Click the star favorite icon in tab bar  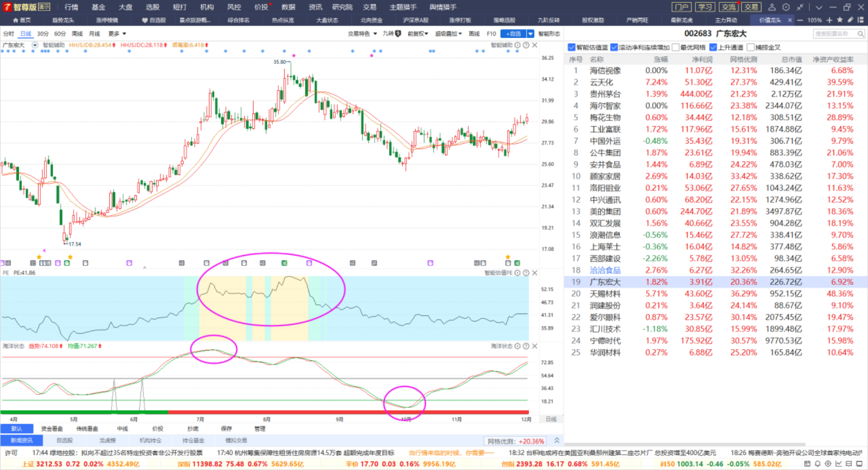pyautogui.click(x=840, y=20)
